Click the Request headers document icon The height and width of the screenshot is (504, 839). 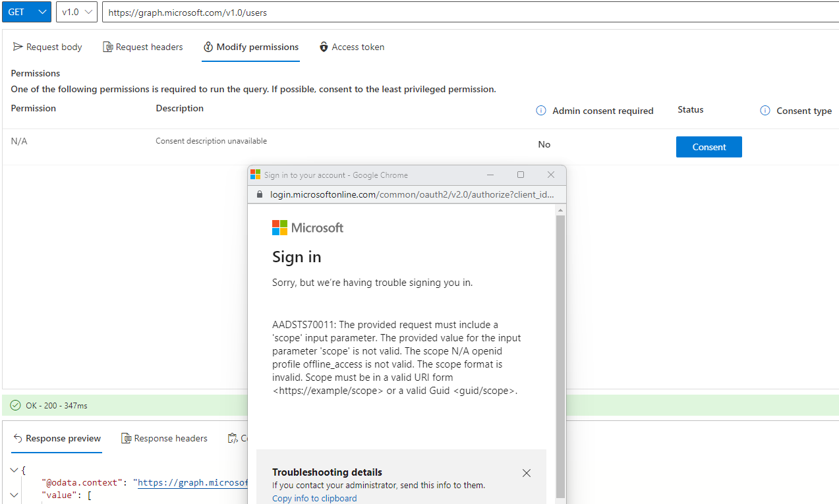tap(107, 47)
